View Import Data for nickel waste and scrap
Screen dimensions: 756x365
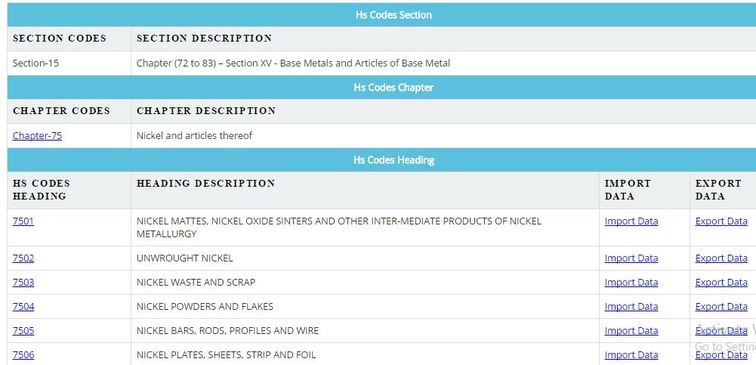point(631,282)
